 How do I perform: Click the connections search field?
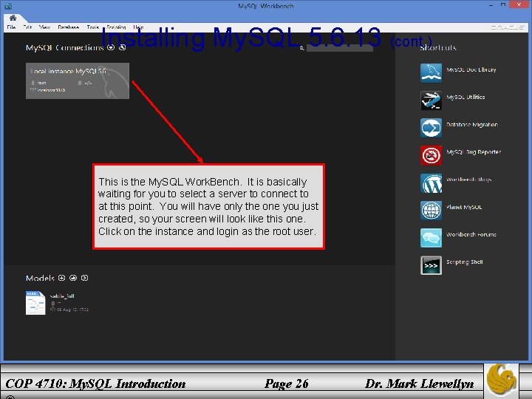click(x=340, y=48)
